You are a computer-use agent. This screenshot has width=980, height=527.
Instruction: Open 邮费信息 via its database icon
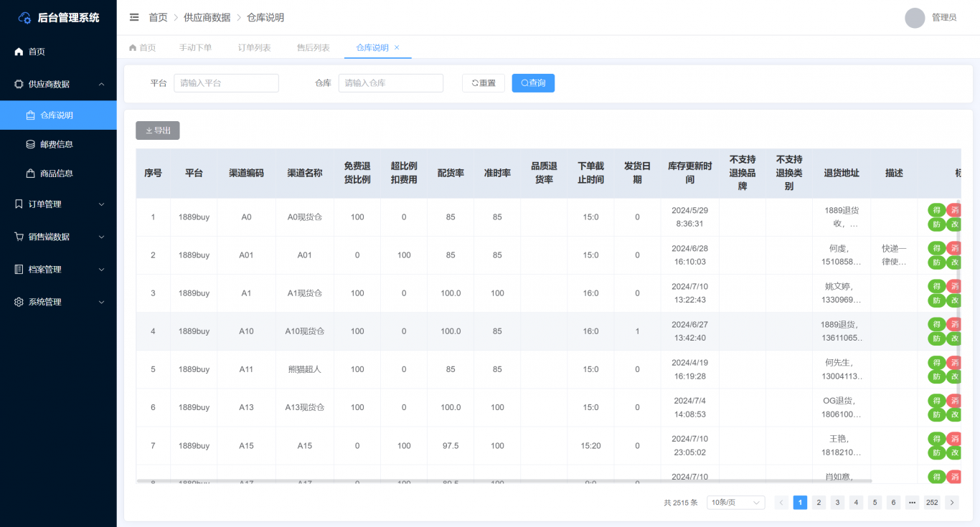coord(30,144)
